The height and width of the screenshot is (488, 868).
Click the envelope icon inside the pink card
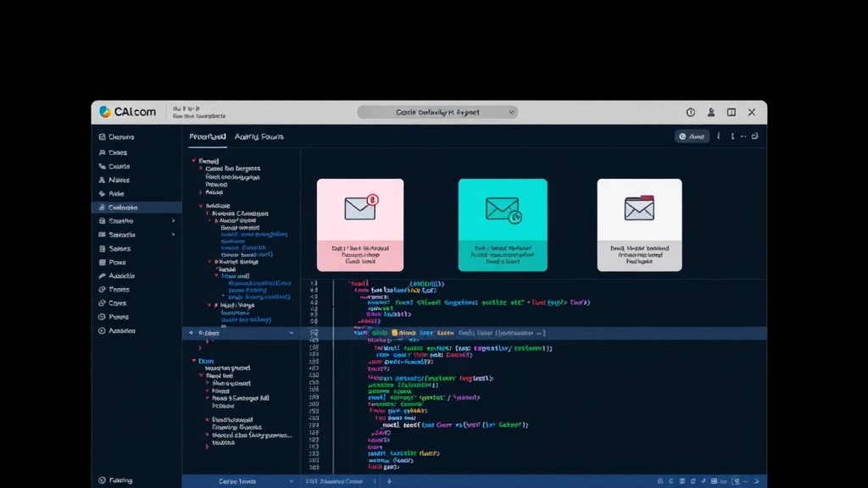click(361, 208)
